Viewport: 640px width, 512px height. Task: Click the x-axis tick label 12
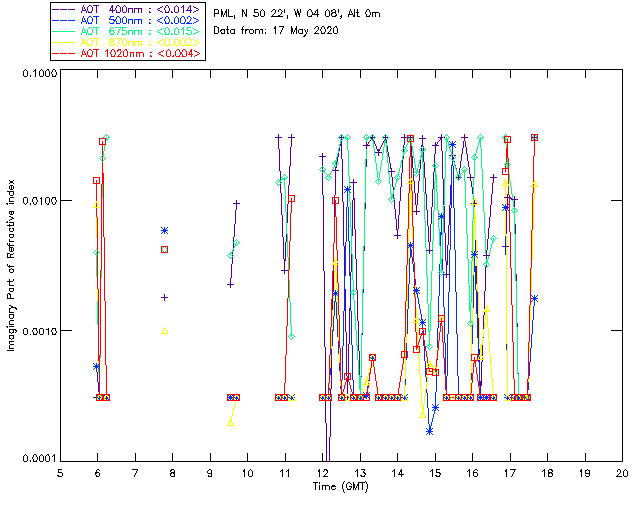coord(322,473)
